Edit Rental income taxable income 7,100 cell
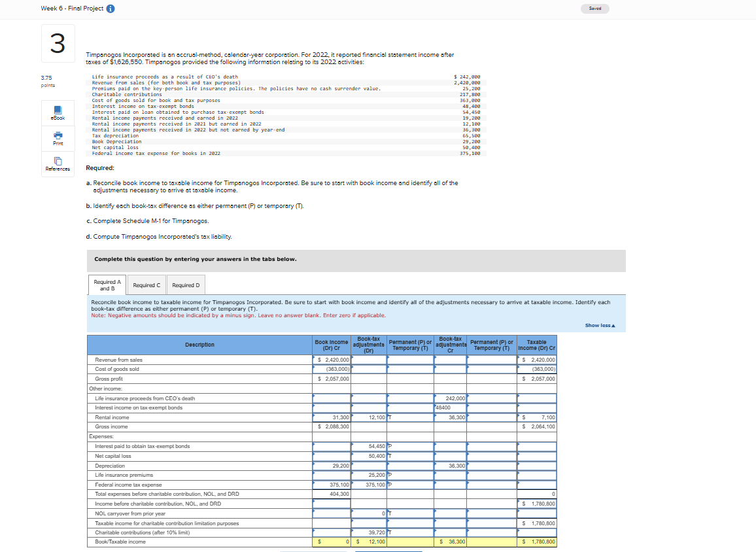 [537, 417]
